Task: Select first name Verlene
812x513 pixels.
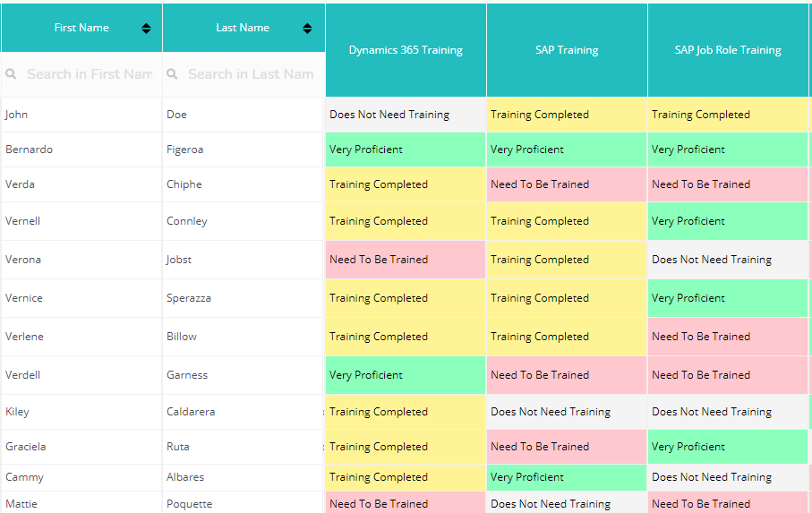Action: [24, 337]
